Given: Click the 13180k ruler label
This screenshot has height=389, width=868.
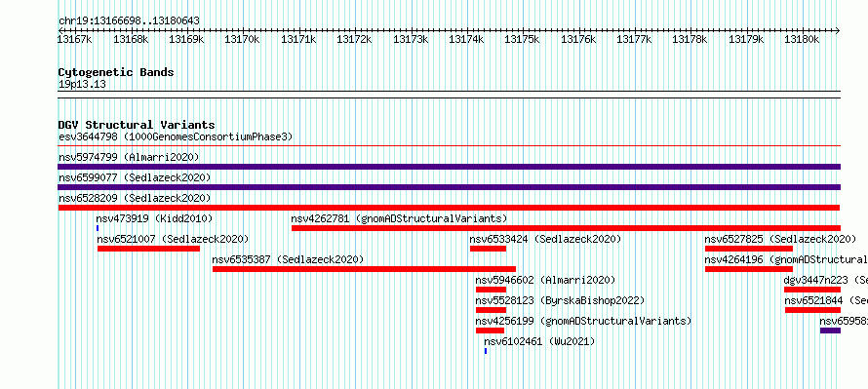Looking at the screenshot, I should click(802, 39).
